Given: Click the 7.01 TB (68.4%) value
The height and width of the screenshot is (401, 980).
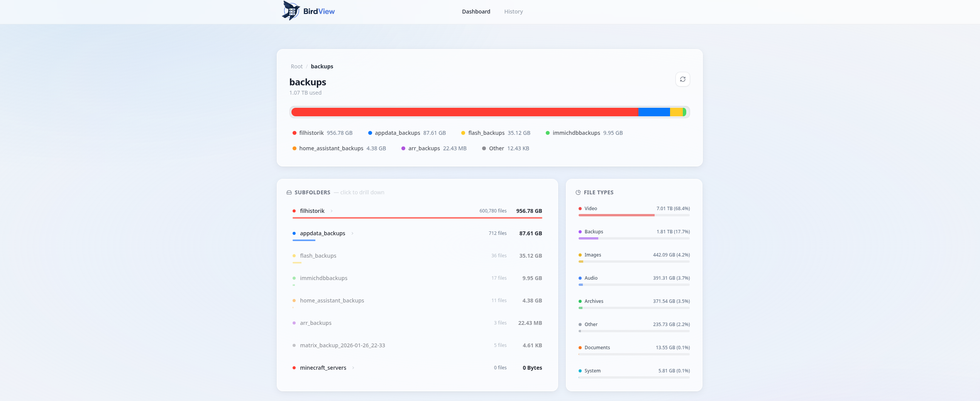Looking at the screenshot, I should [x=673, y=209].
